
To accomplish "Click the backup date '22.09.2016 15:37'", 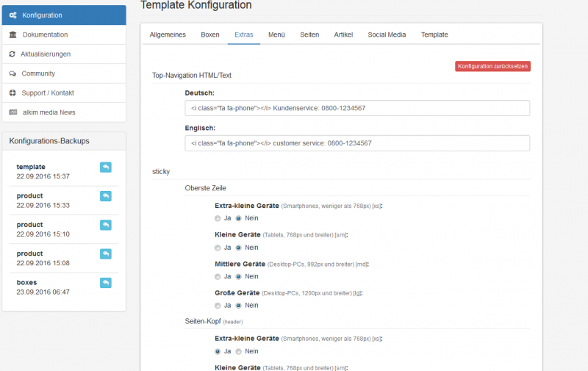I will point(43,176).
